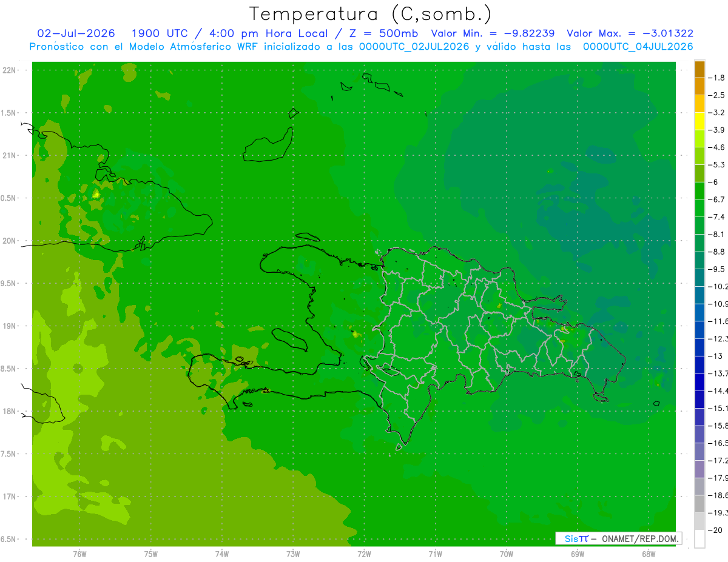
Task: Click the 18N latitude axis label
Action: point(10,412)
